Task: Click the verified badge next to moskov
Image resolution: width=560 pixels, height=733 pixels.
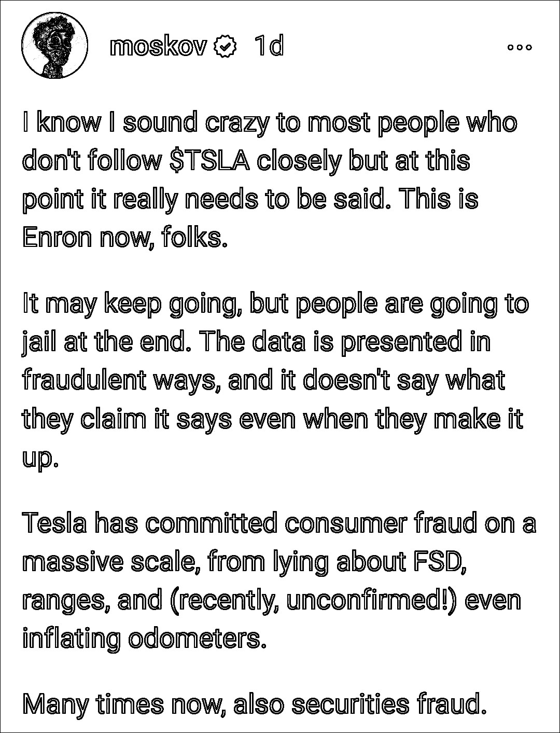Action: click(225, 47)
